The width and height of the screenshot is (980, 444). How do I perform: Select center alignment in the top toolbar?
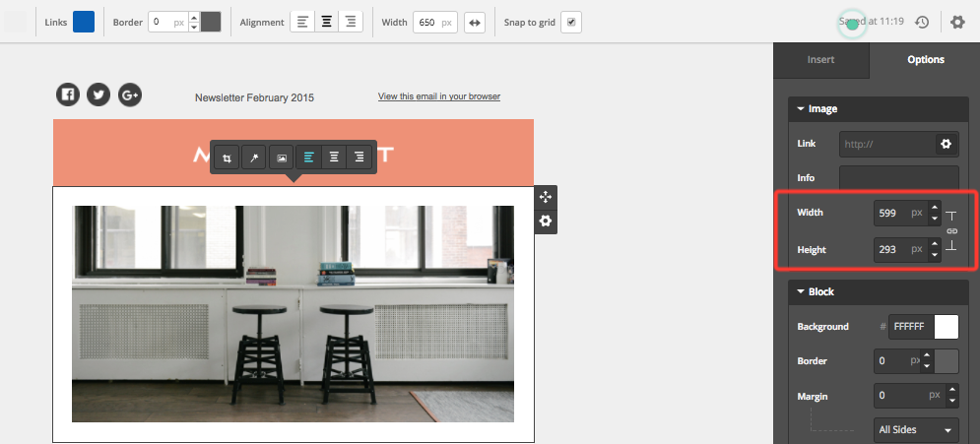click(x=326, y=23)
